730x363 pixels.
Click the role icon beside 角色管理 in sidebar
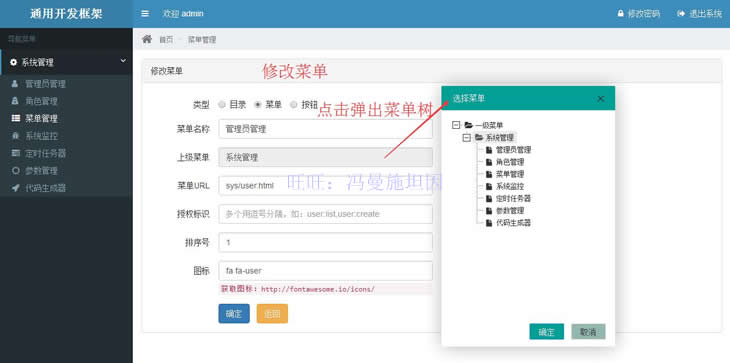[15, 101]
